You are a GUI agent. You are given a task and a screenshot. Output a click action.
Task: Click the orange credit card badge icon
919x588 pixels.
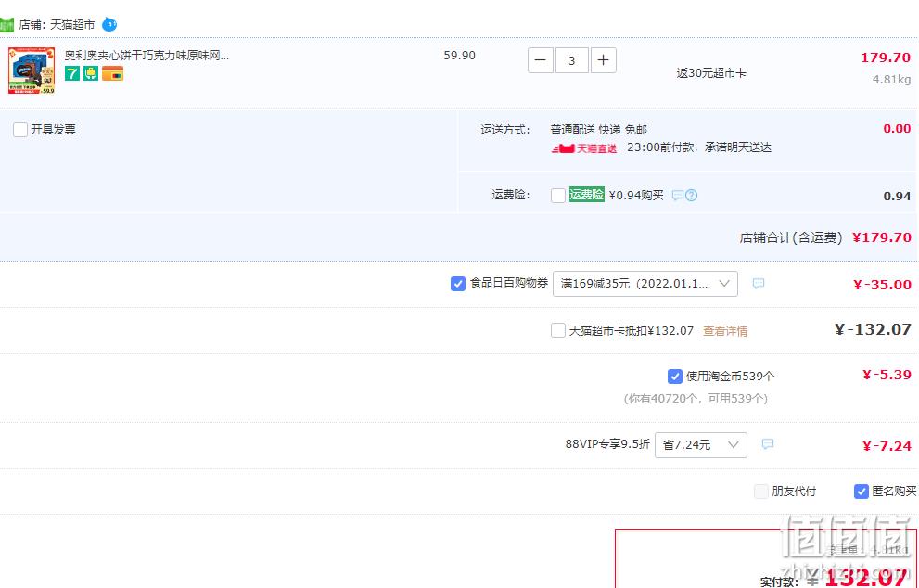click(x=112, y=73)
